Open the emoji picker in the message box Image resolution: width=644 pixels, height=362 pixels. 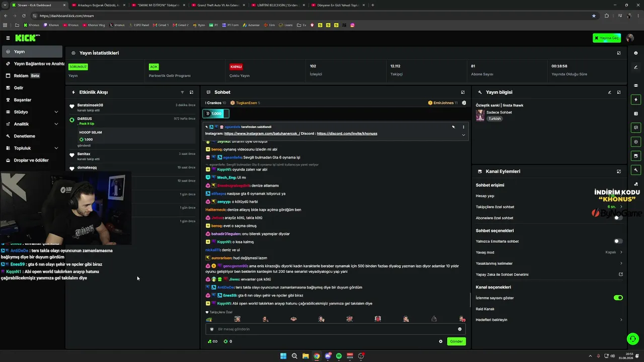point(459,329)
